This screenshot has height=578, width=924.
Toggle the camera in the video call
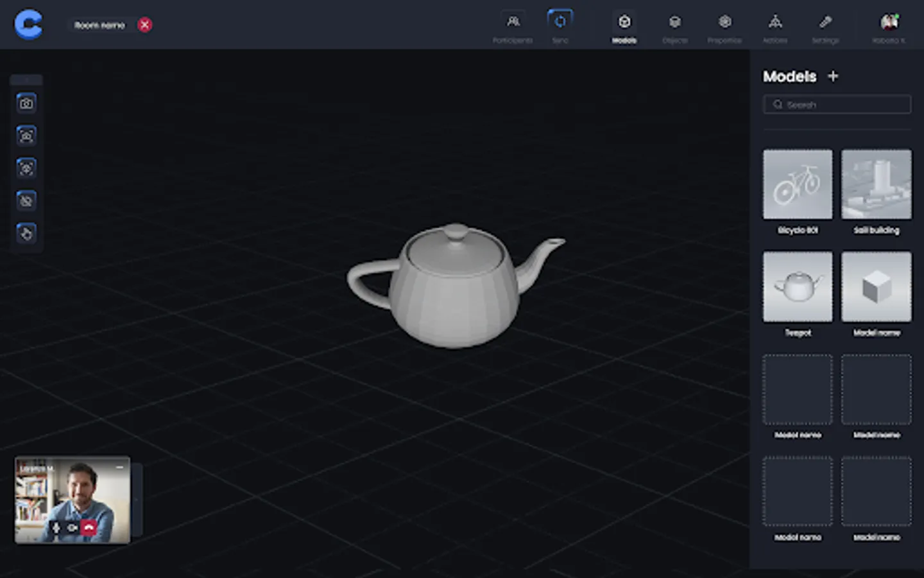[x=73, y=528]
